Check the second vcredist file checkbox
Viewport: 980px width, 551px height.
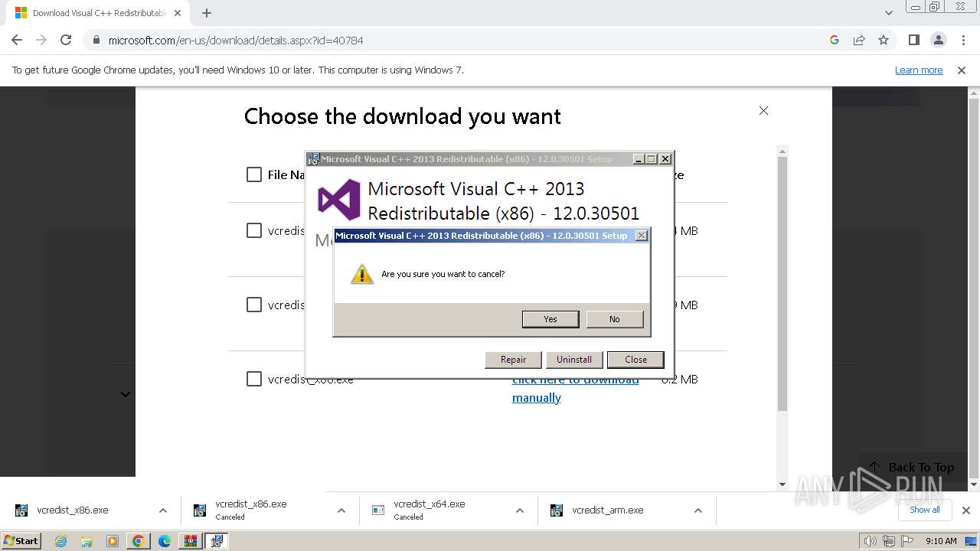(254, 305)
